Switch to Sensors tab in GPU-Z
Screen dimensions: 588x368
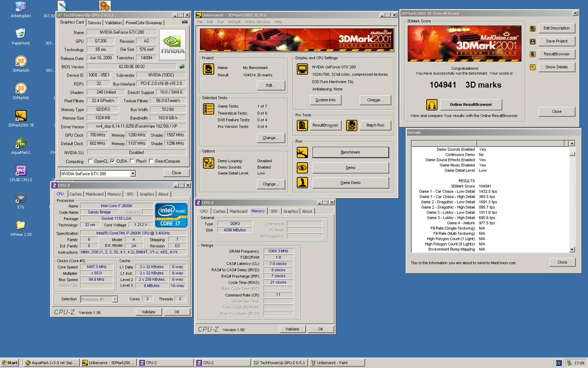click(94, 23)
